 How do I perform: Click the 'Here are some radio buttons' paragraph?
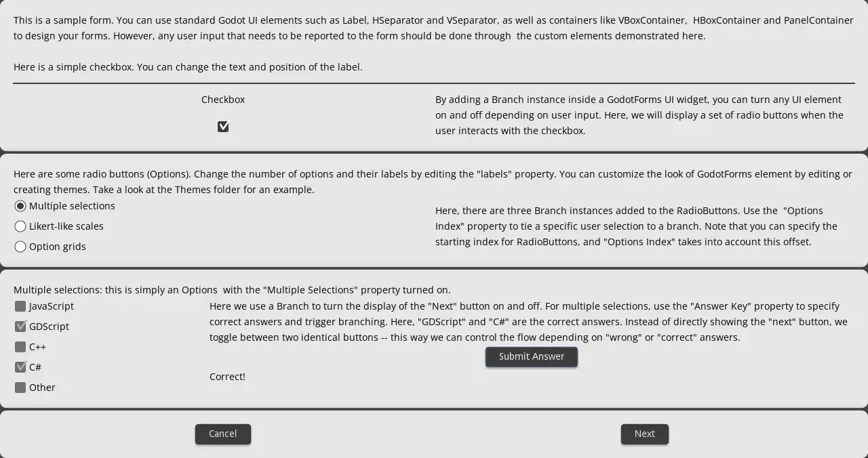[433, 182]
